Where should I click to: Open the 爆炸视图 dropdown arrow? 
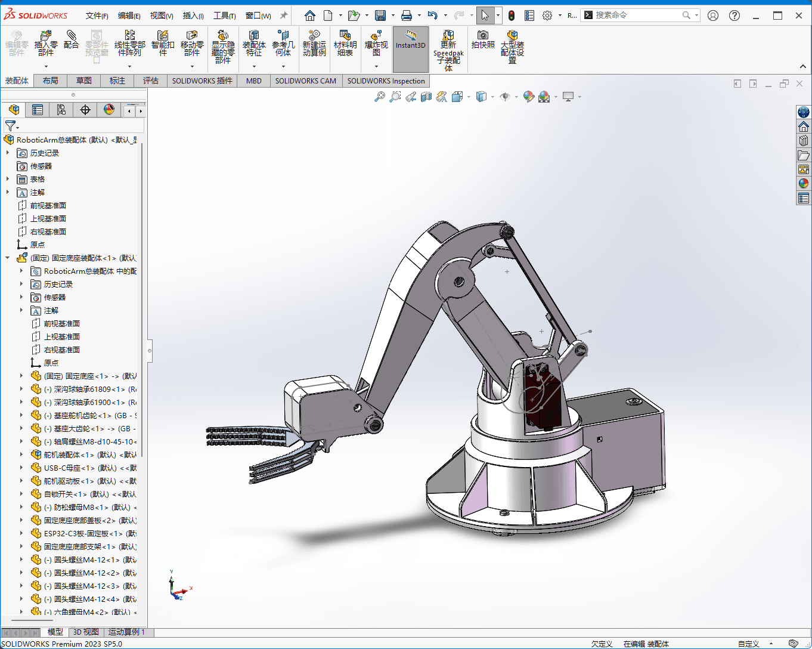[x=376, y=66]
